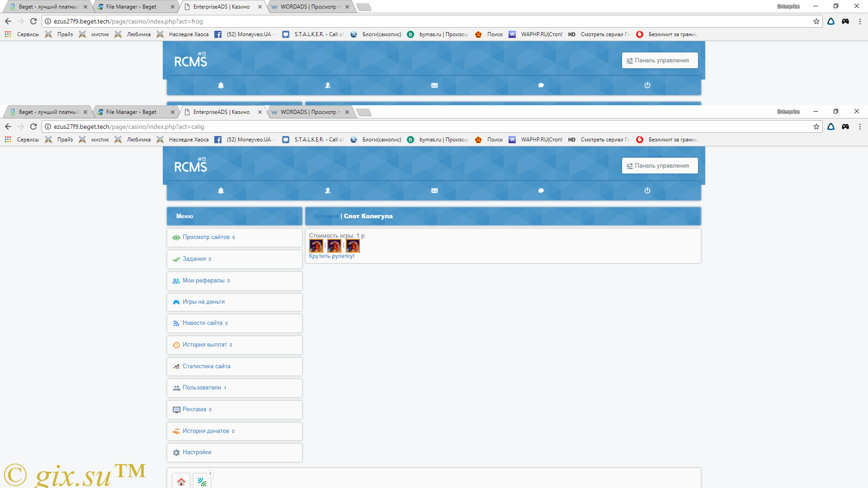Viewport: 868px width, 488px height.
Task: Click gamepad extension icon in lower browser
Action: pos(845,127)
